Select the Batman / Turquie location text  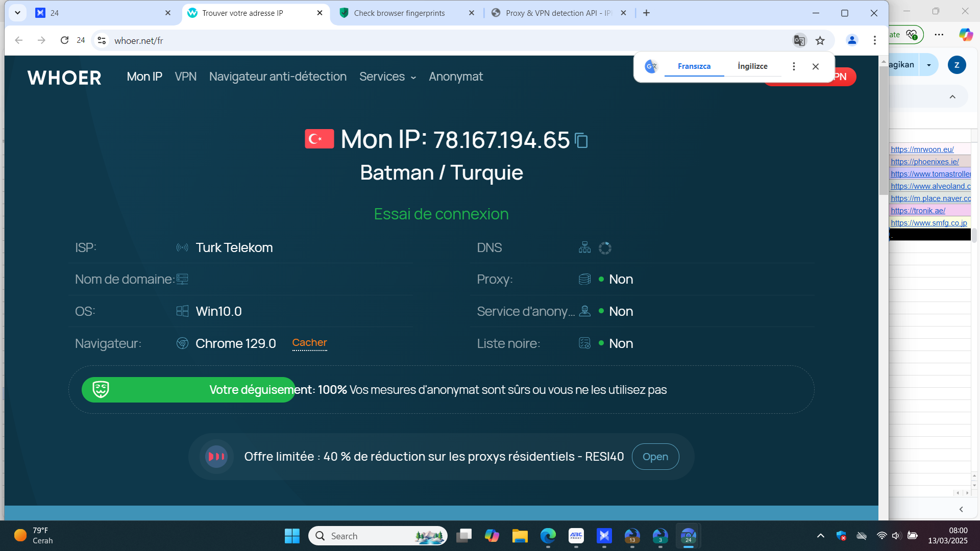[x=442, y=172]
